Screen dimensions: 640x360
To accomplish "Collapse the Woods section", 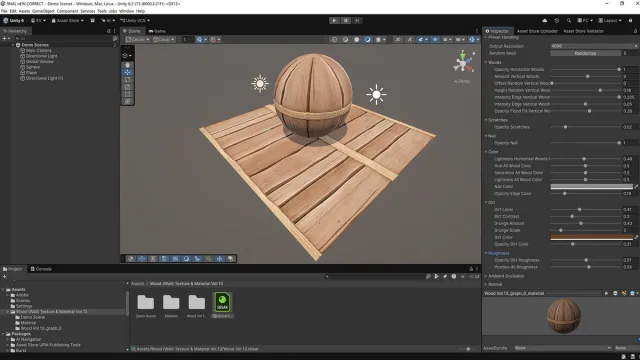I will [486, 62].
